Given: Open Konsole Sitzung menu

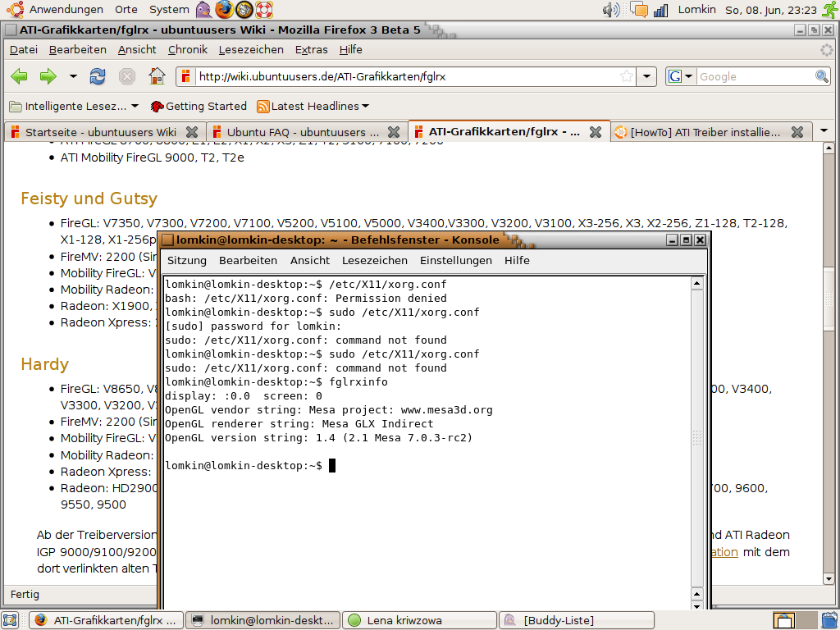Looking at the screenshot, I should pos(187,261).
